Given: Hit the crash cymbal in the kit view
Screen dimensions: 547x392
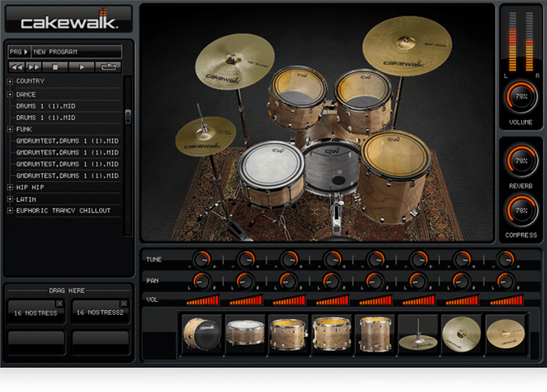Looking at the screenshot, I should 235,62.
